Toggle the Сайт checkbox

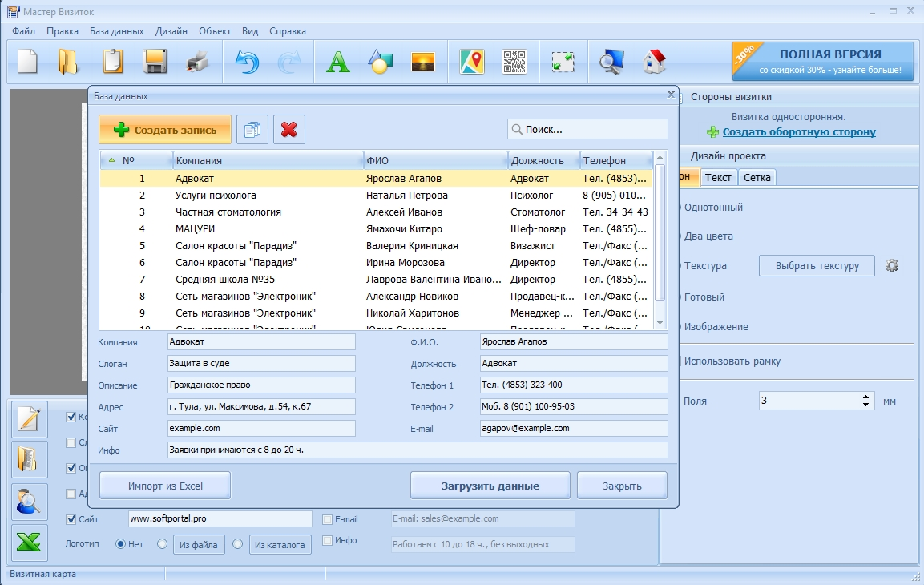tap(71, 519)
